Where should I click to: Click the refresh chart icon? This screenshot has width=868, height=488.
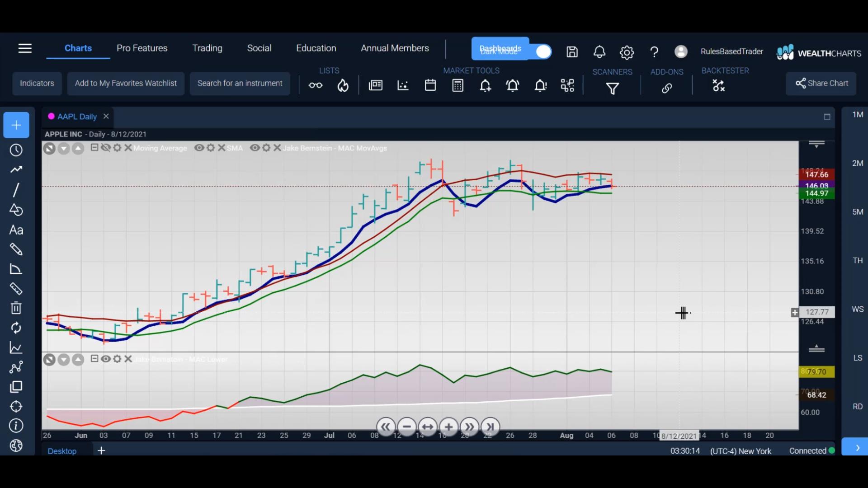pos(16,328)
